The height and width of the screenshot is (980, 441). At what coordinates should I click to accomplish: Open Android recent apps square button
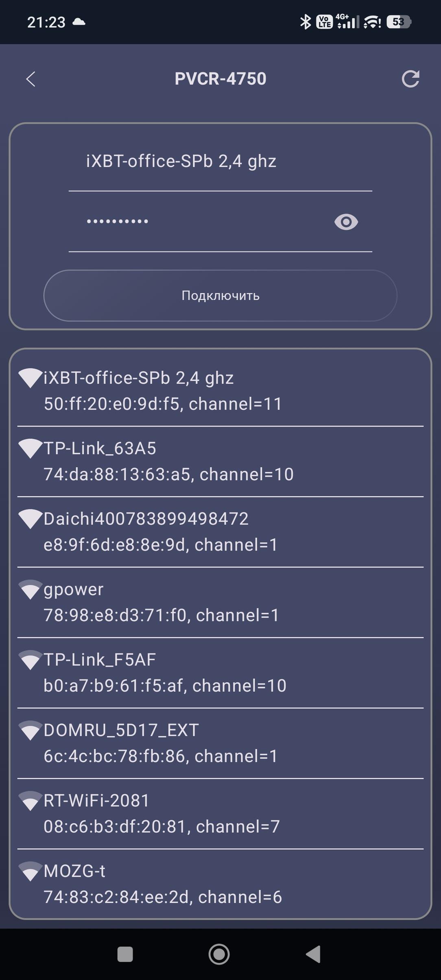tap(125, 954)
